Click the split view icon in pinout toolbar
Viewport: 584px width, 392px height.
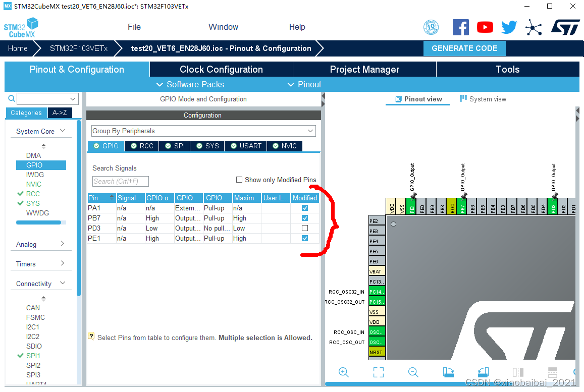click(518, 372)
